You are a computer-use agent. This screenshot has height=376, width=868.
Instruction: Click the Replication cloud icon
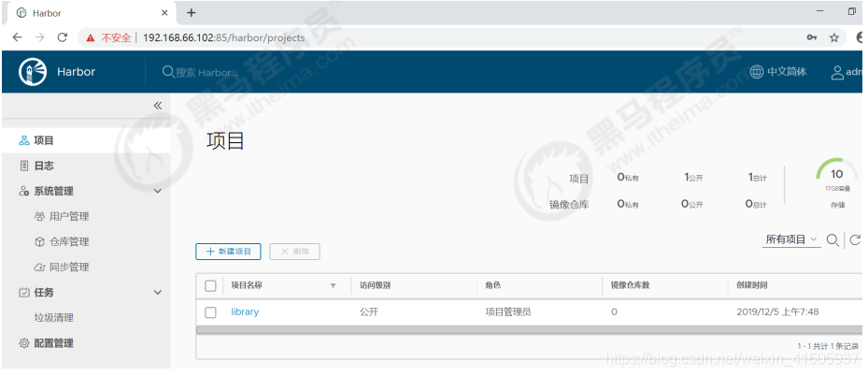tap(39, 267)
